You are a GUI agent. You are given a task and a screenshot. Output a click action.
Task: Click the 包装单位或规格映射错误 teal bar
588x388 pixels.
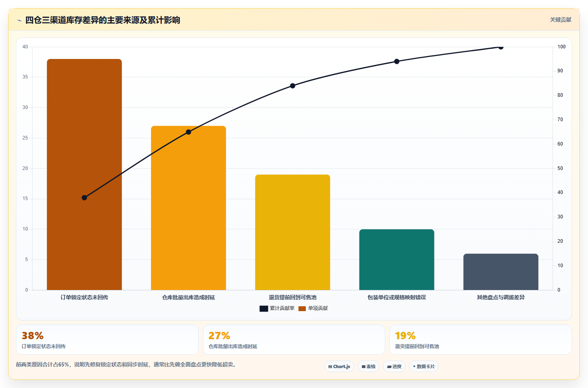point(397,259)
